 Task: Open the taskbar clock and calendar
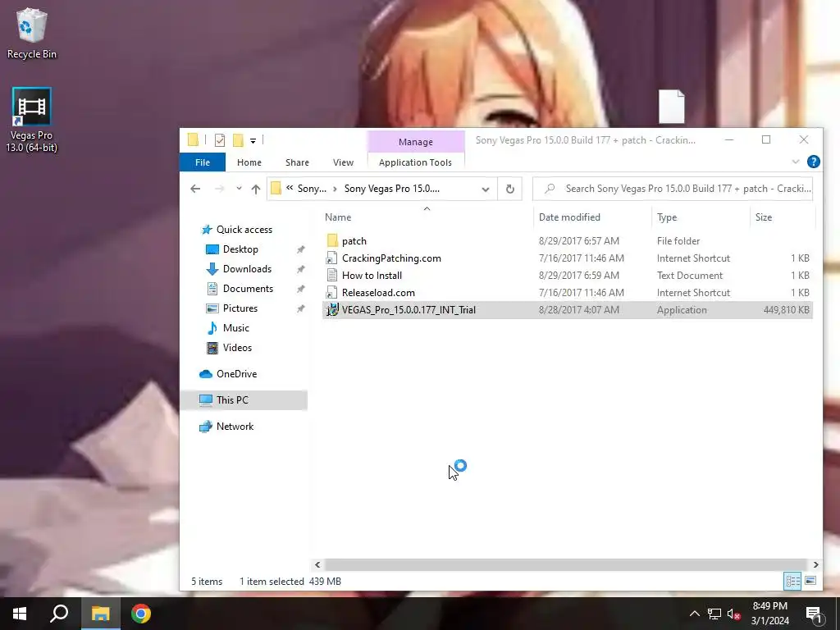pos(769,614)
